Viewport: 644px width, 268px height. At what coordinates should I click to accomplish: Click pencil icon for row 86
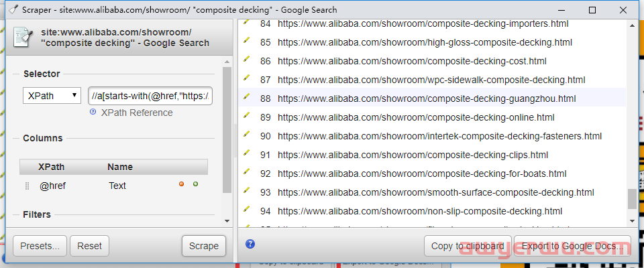(x=246, y=59)
